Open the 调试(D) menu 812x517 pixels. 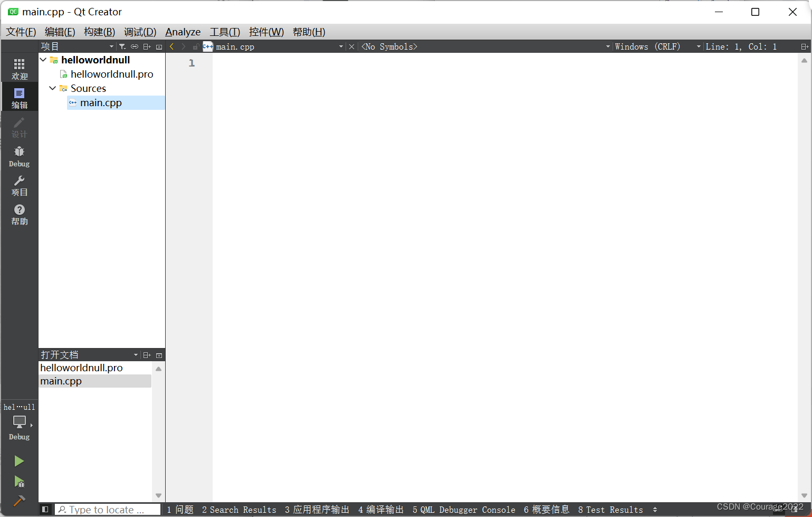[140, 32]
